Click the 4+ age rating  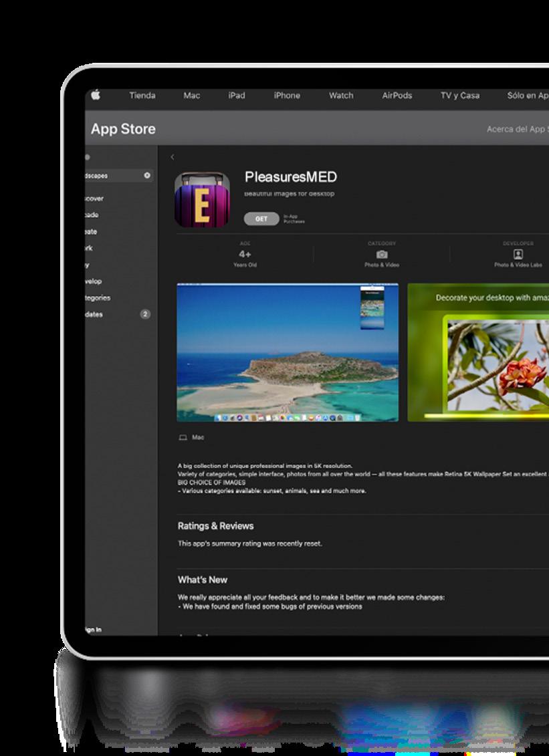point(245,254)
